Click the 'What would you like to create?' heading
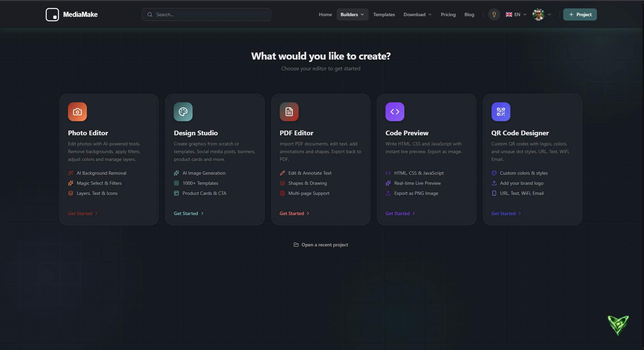 tap(321, 56)
